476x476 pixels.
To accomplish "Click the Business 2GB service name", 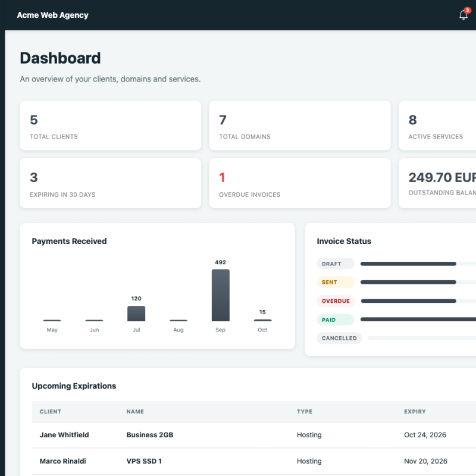I will click(150, 435).
